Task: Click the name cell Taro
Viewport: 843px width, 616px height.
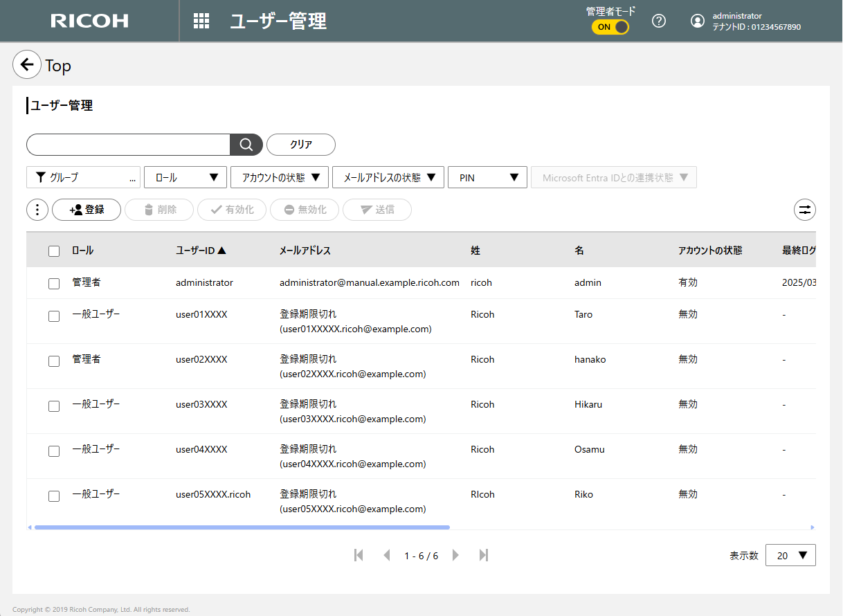Action: point(583,314)
